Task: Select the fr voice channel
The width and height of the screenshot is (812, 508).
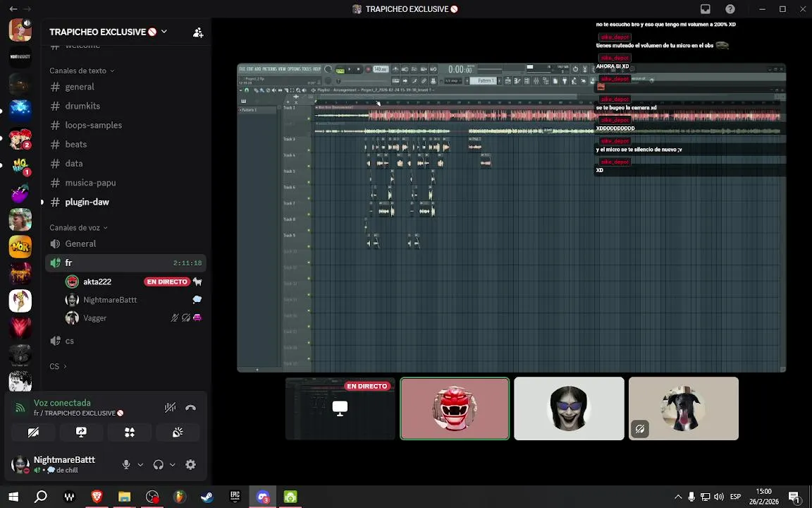Action: click(125, 262)
